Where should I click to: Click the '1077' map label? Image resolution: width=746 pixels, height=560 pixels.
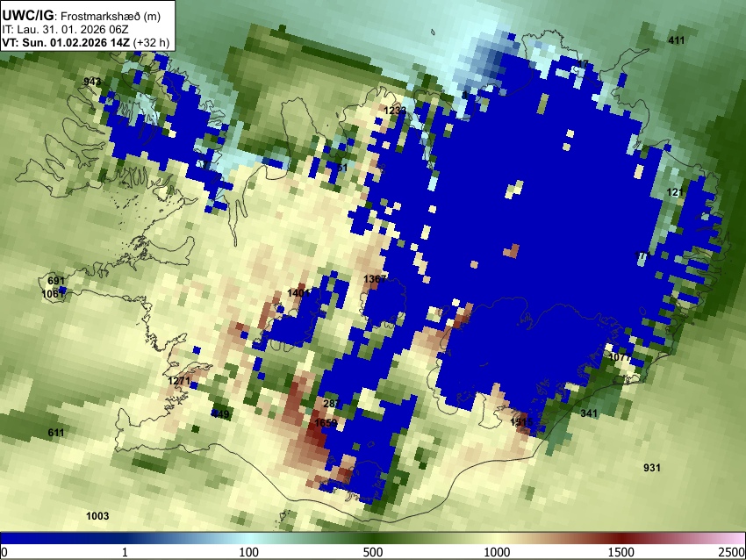point(620,357)
